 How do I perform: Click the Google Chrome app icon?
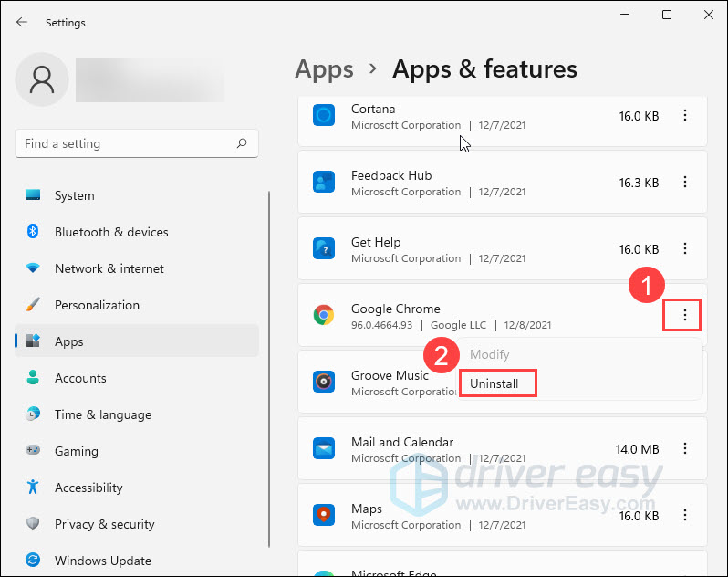pos(324,315)
